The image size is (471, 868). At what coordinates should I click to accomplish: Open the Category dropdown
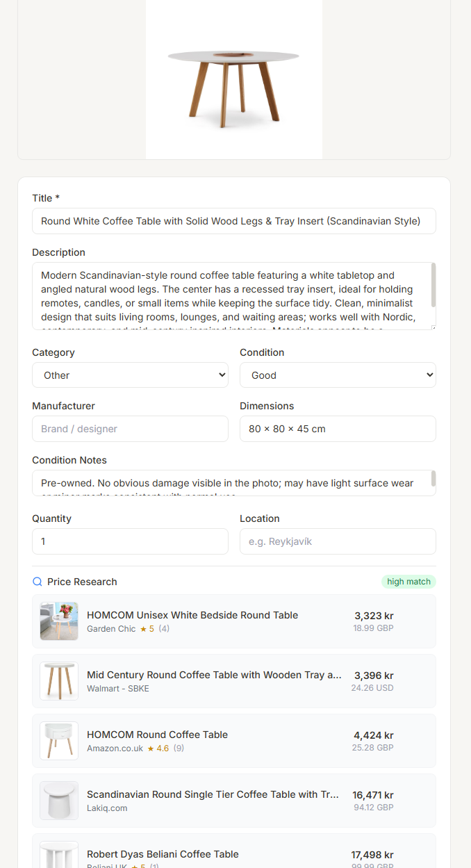(x=130, y=375)
